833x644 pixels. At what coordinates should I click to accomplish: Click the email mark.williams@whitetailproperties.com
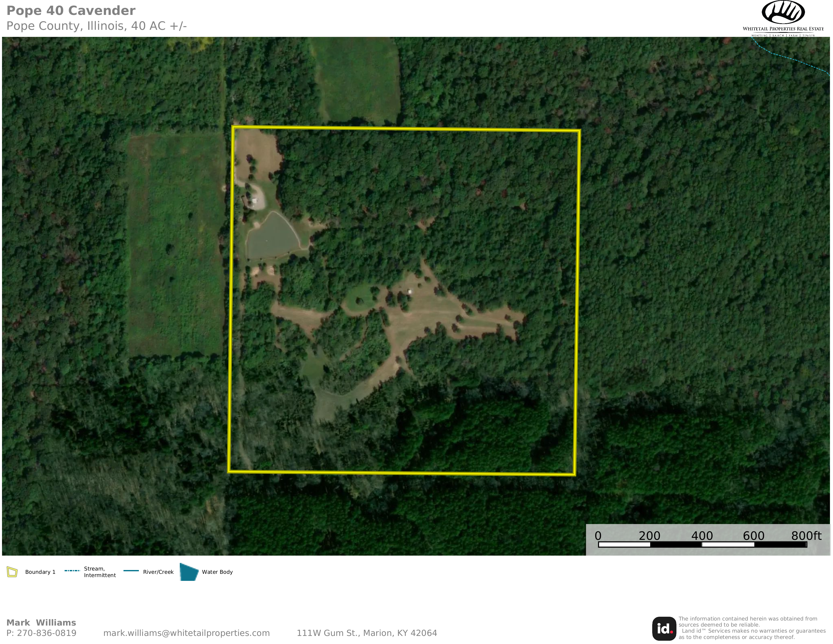pyautogui.click(x=187, y=633)
